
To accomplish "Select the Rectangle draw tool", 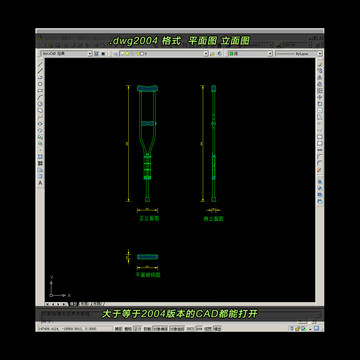I will [x=40, y=90].
